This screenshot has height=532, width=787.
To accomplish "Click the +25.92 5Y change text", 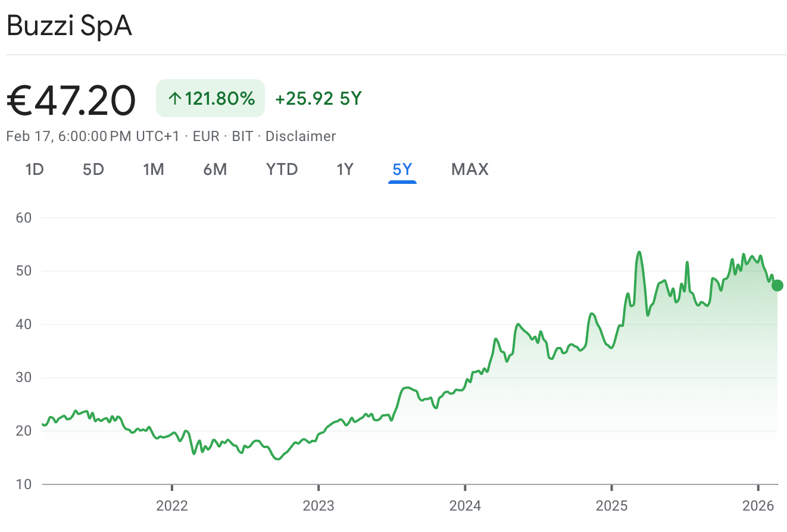I will click(318, 98).
